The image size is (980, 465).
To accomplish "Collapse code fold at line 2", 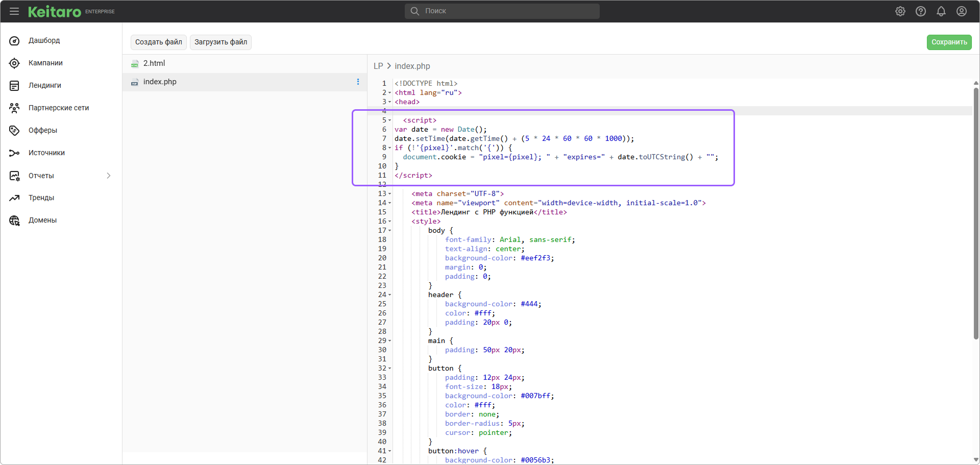I will 390,93.
